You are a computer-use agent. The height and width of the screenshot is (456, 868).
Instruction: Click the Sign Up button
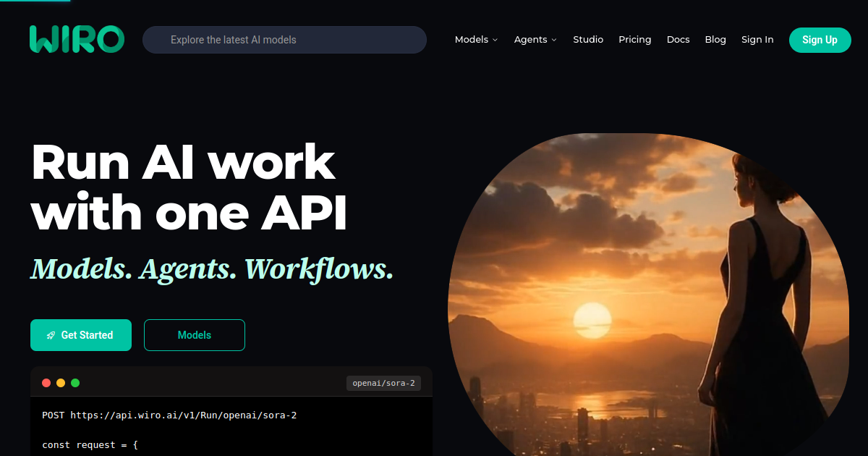point(820,40)
